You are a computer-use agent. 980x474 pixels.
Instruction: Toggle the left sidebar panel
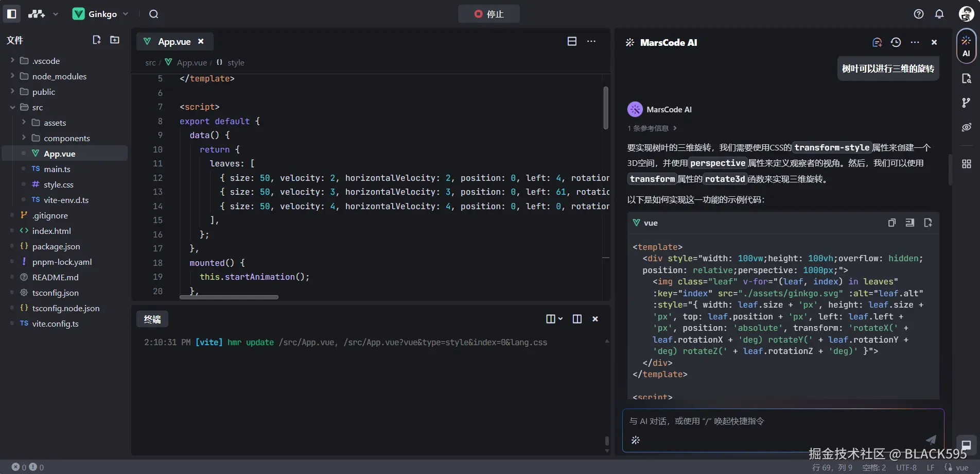coord(12,14)
